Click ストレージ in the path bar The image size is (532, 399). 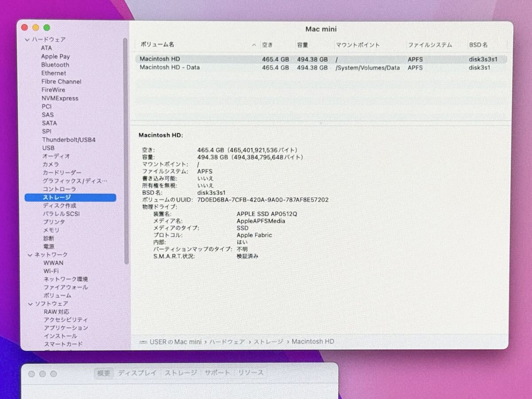pos(268,342)
